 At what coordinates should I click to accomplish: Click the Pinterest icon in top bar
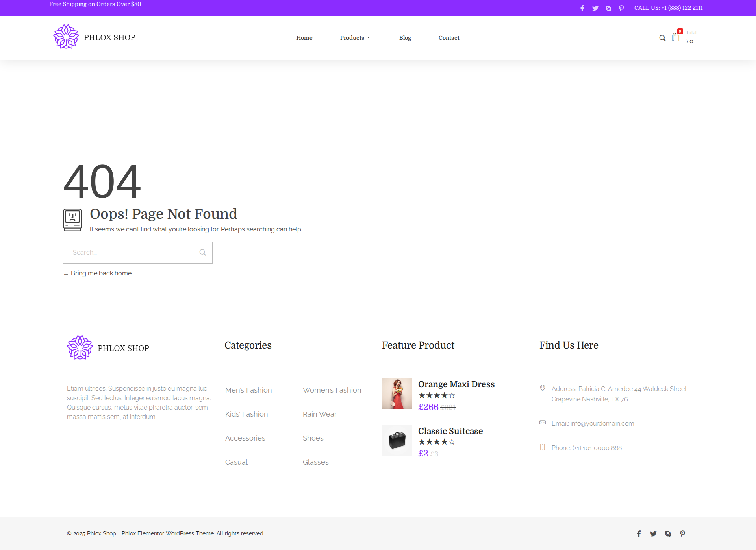621,8
